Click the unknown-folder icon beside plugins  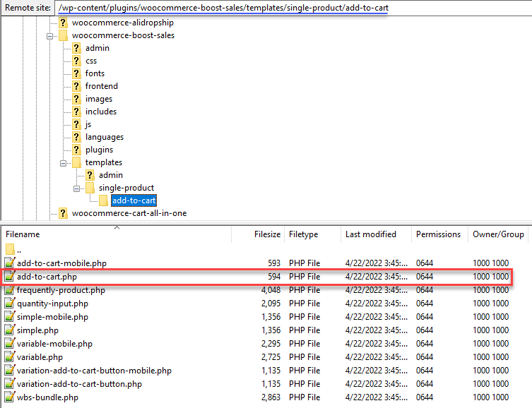tap(76, 150)
